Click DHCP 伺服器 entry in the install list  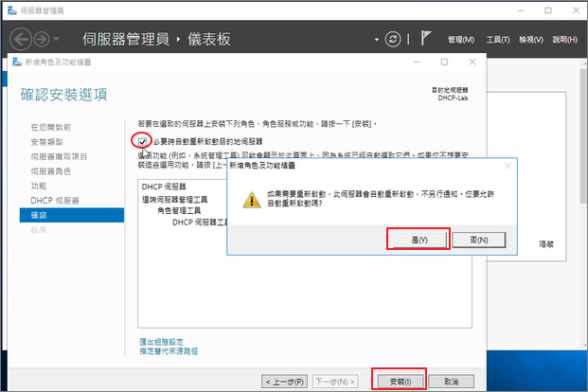point(164,187)
